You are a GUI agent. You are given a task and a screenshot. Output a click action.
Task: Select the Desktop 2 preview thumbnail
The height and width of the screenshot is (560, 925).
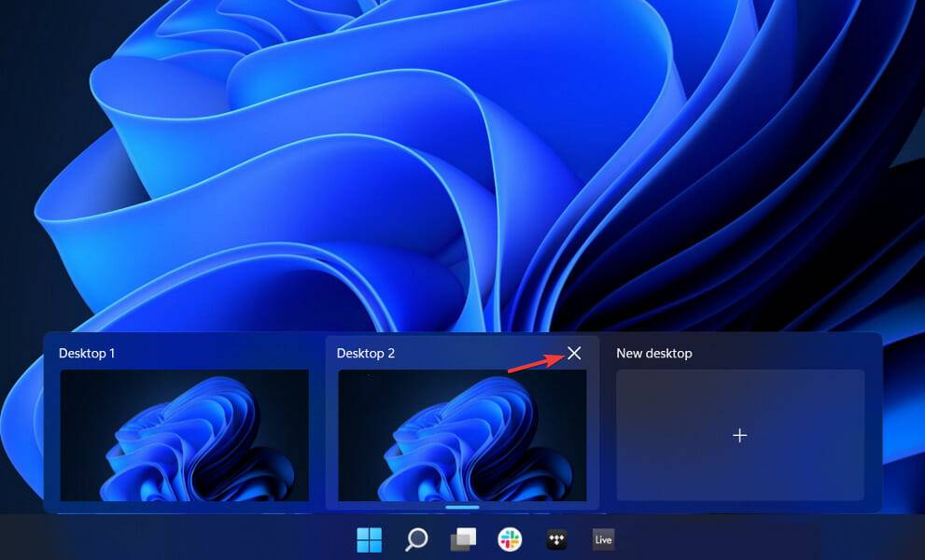462,435
